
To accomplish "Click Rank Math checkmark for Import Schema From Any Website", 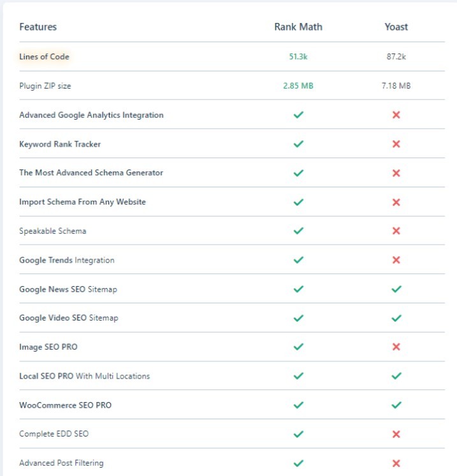I will [x=298, y=202].
